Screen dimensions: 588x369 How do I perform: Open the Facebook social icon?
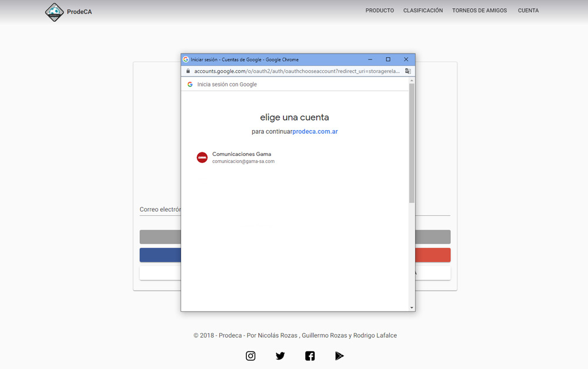point(310,355)
